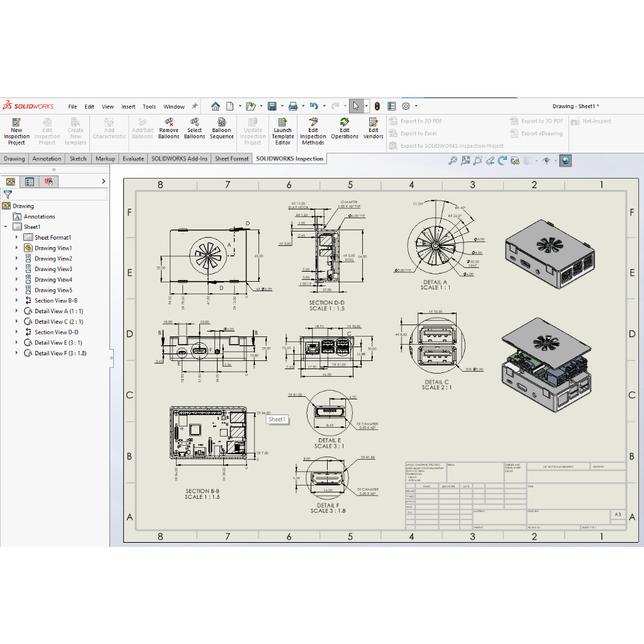Launch Template Editor

282,131
